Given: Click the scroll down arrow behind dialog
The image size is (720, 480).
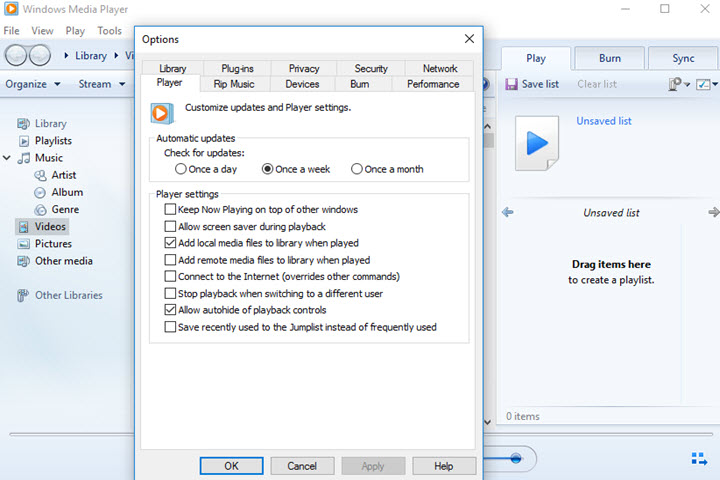Looking at the screenshot, I should pyautogui.click(x=488, y=422).
